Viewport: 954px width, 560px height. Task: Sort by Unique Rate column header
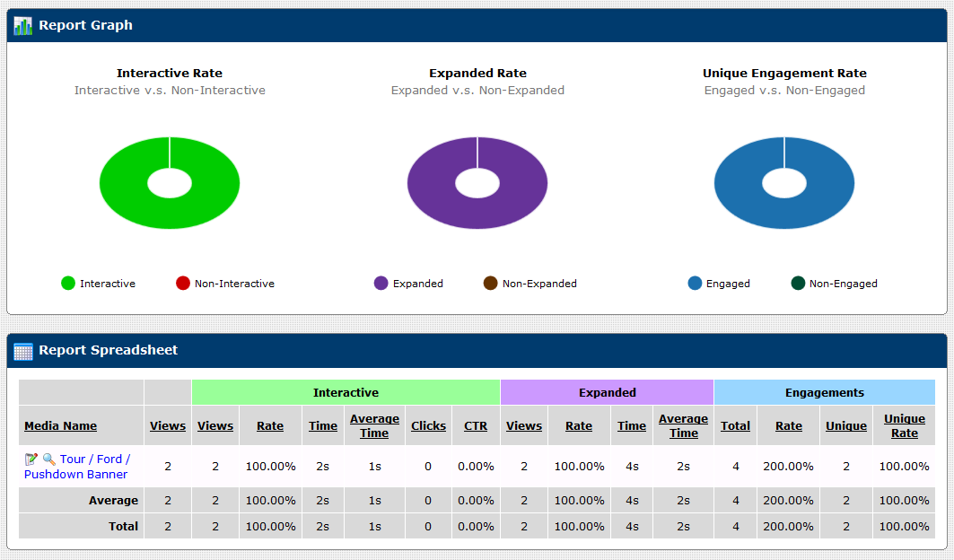[x=904, y=426]
